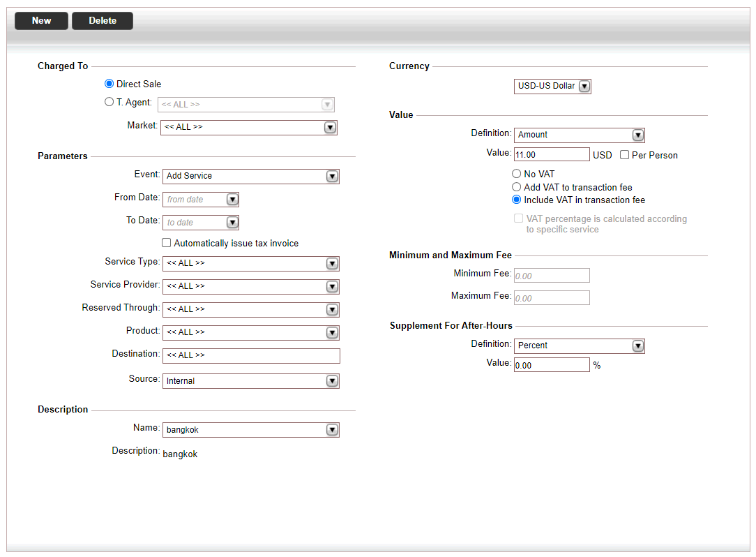Open the T. Agent dropdown list
The width and height of the screenshot is (756, 557).
(x=327, y=104)
